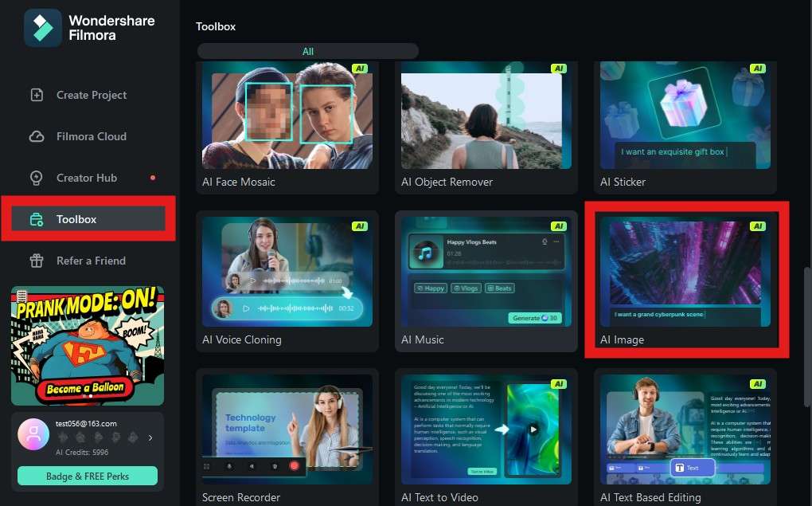Open Create Project from sidebar

[x=88, y=95]
